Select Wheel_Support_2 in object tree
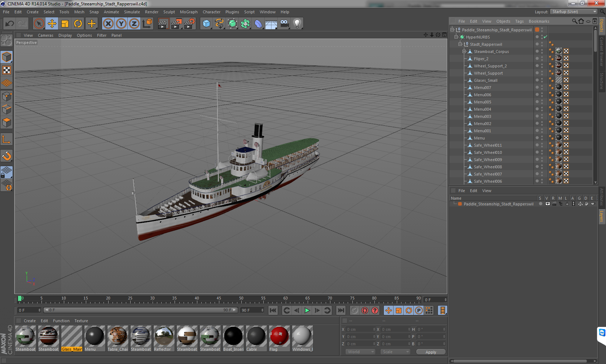 coord(490,66)
